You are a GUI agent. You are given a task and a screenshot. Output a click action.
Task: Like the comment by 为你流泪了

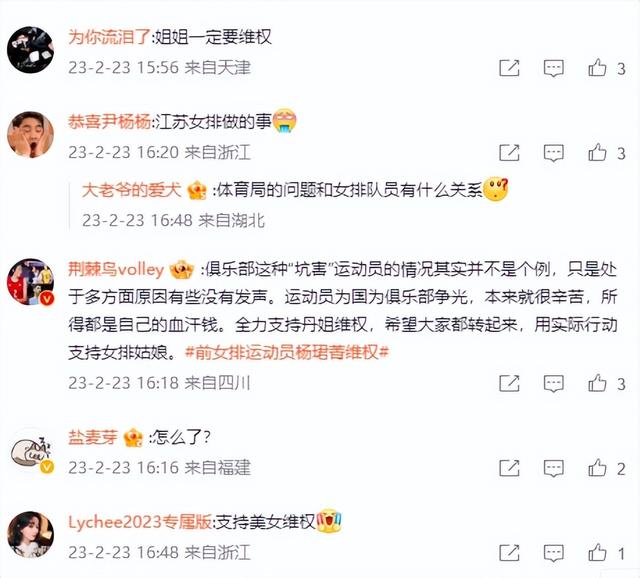[x=597, y=68]
